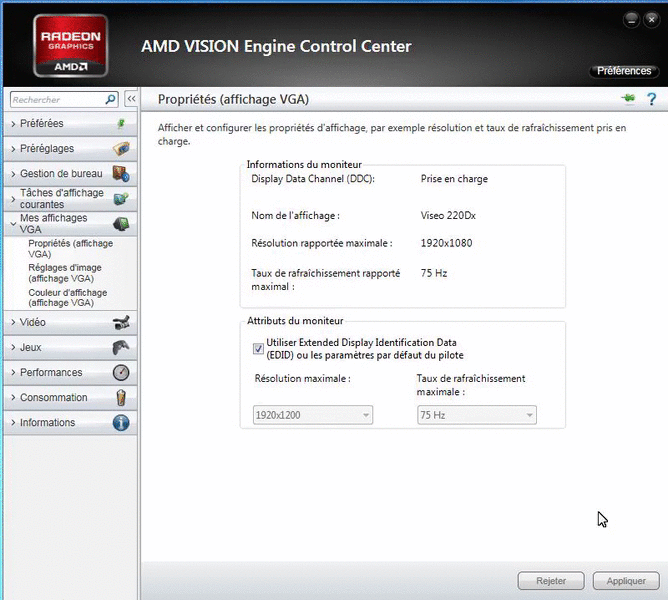Close the Control Center window
The height and width of the screenshot is (600, 668).
[x=651, y=20]
